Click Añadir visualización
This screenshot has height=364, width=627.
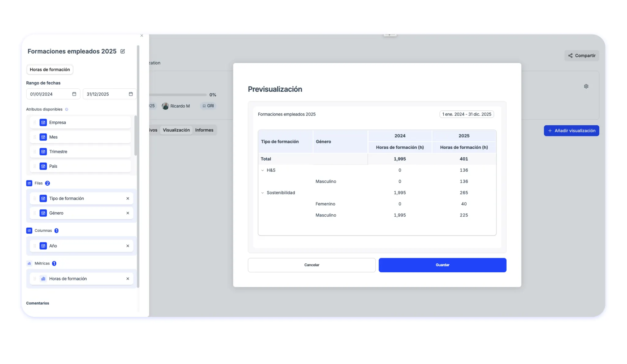pos(571,131)
